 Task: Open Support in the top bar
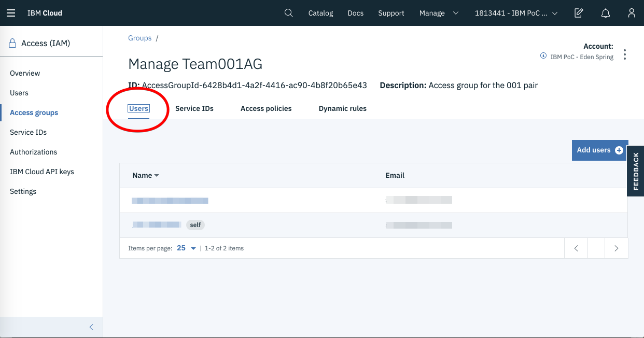click(391, 13)
